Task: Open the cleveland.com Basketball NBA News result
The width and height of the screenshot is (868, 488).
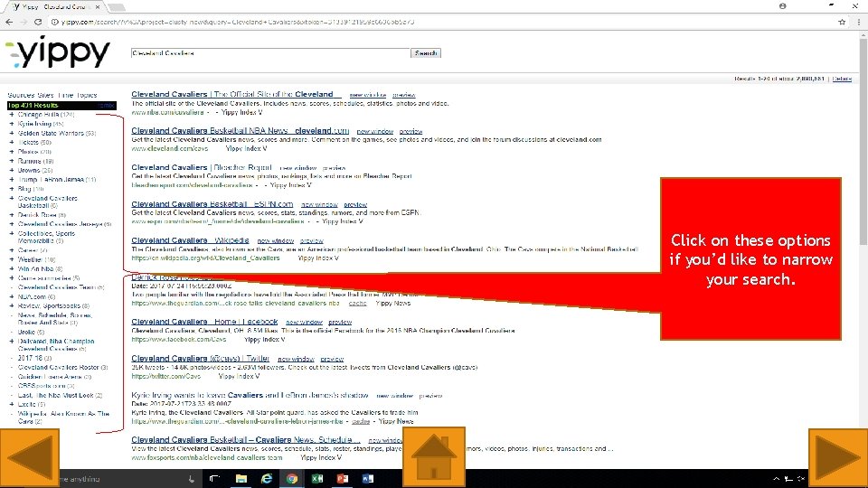Action: click(x=241, y=130)
